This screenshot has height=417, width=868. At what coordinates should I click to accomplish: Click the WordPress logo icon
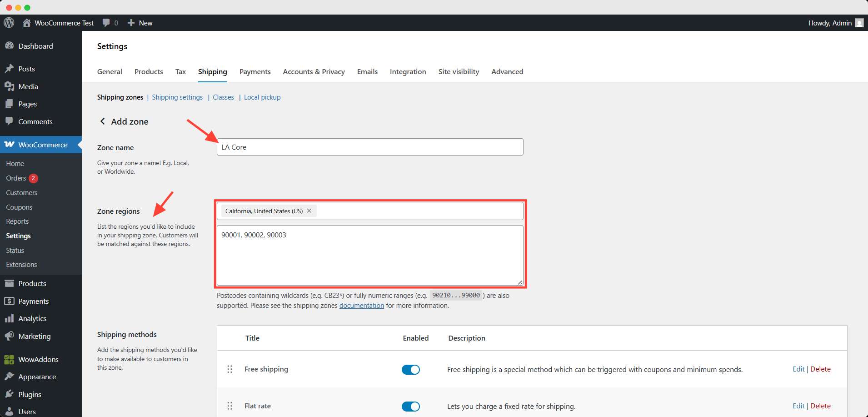[x=9, y=23]
